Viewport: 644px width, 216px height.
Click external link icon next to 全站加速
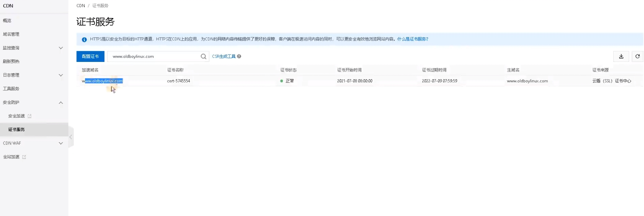(x=24, y=157)
